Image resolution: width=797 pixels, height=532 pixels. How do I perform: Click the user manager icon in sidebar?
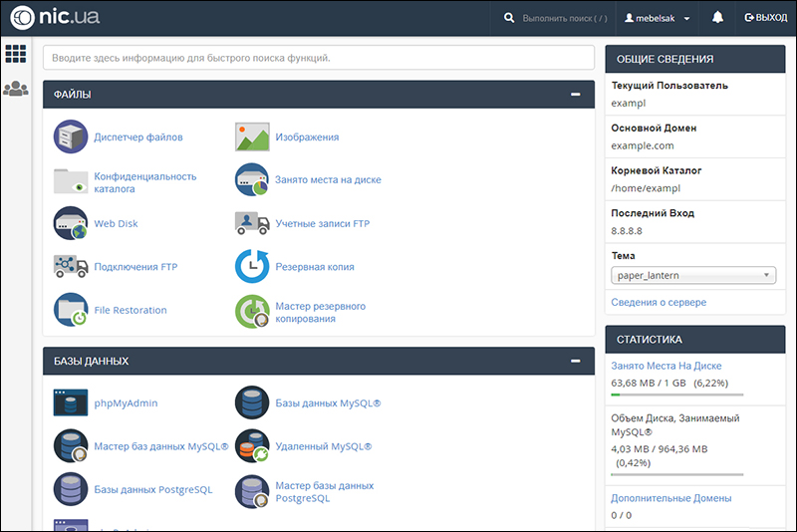point(15,89)
